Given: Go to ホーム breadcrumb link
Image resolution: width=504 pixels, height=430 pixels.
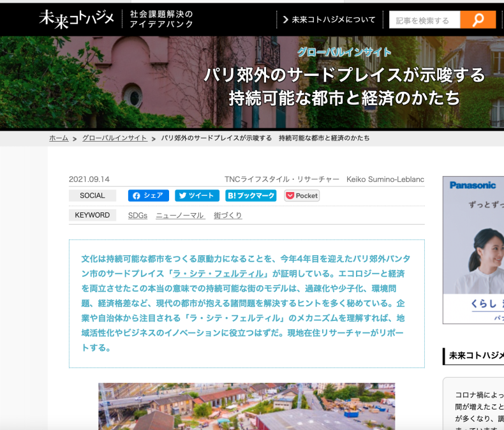Looking at the screenshot, I should tap(59, 138).
